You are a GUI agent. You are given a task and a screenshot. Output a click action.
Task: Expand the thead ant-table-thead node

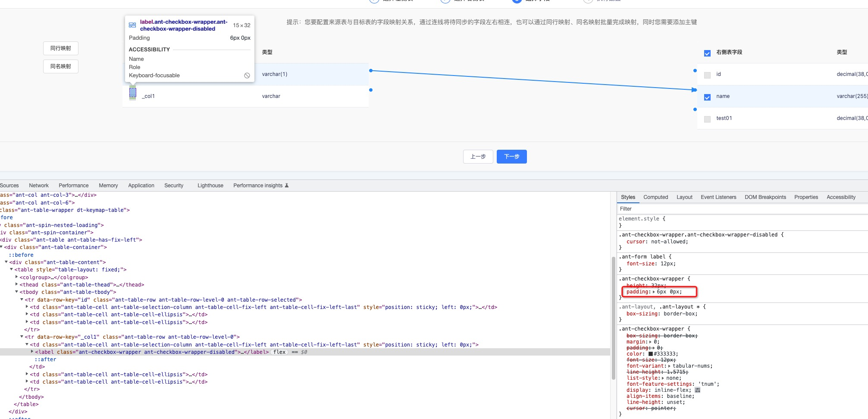click(16, 284)
